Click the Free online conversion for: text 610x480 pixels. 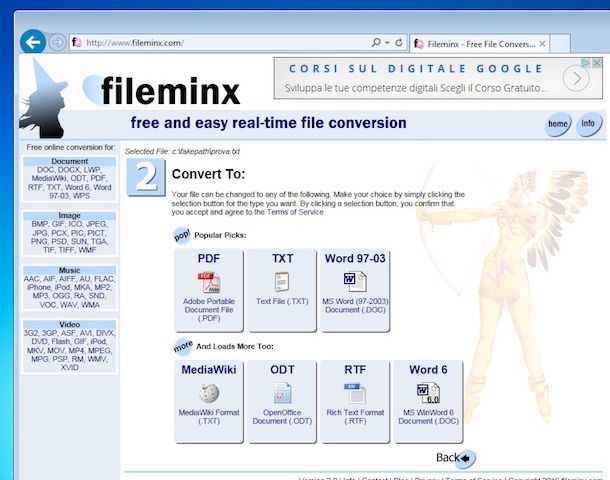71,147
